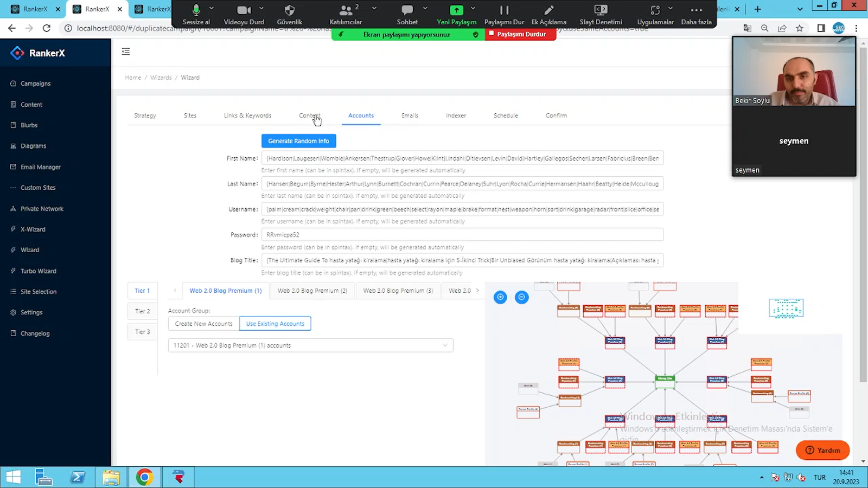Click the X-Wizard sidebar icon
Viewport: 868px width, 488px height.
click(x=13, y=229)
